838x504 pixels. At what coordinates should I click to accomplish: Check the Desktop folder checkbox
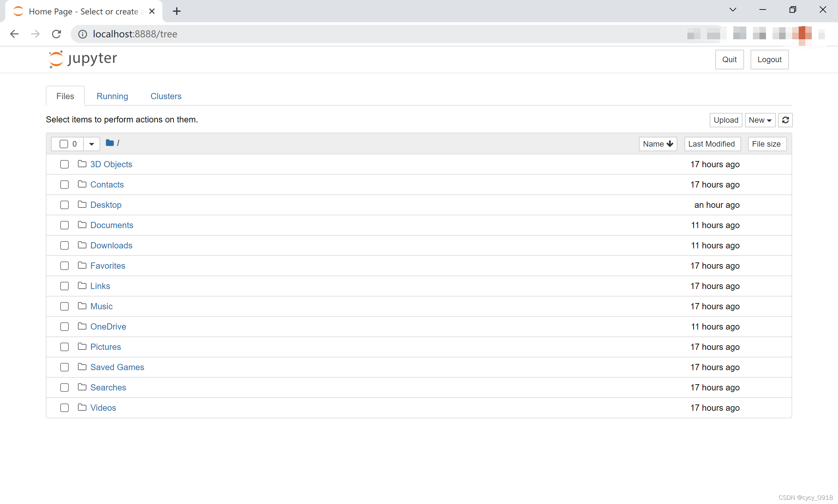click(x=64, y=205)
